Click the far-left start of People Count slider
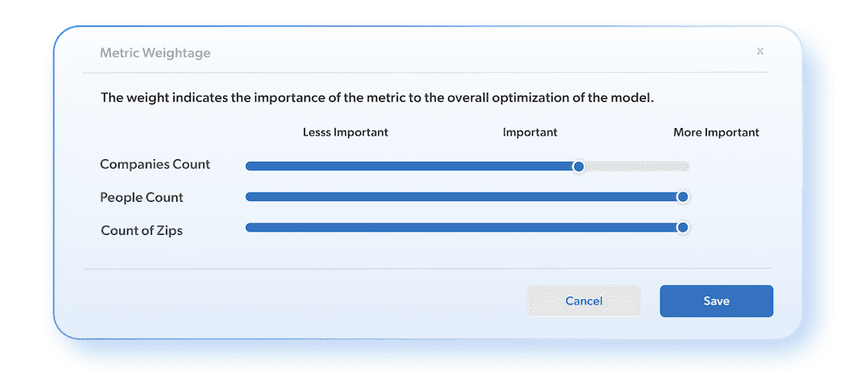This screenshot has height=384, width=868. pos(249,197)
